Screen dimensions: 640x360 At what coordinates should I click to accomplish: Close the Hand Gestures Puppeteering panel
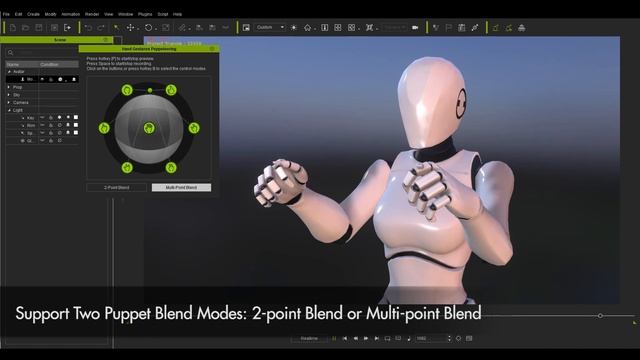click(212, 49)
